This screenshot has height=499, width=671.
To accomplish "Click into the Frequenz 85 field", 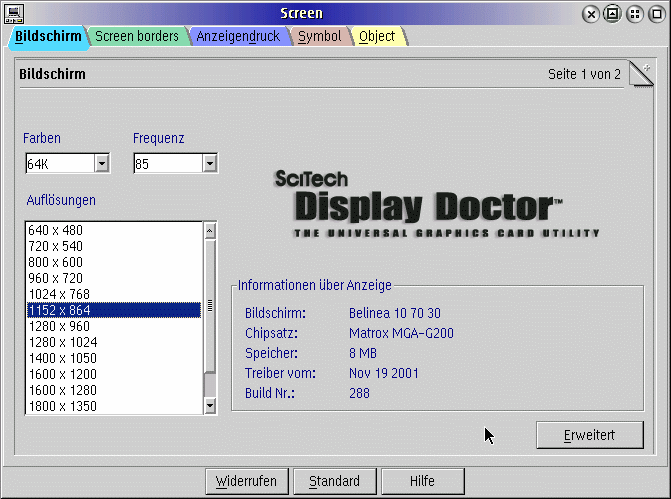I will tap(168, 163).
